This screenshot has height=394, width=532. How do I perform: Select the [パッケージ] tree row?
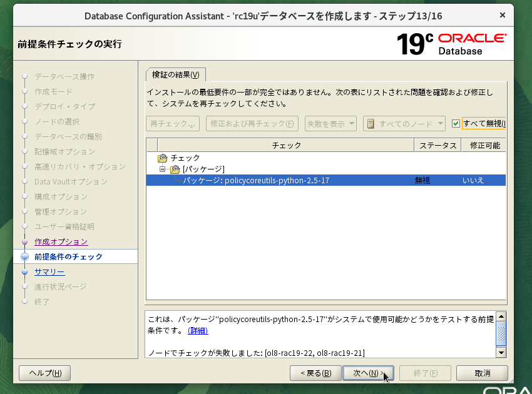pos(325,169)
